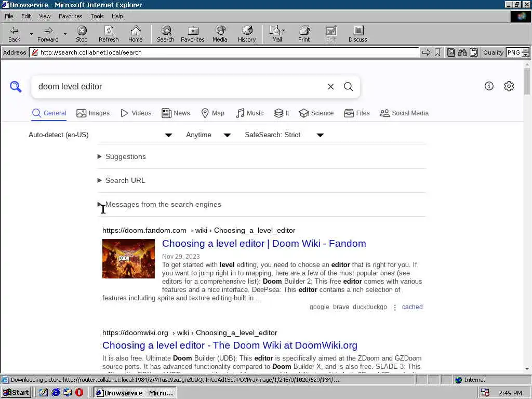The image size is (532, 399).
Task: Click the page vertical scrollbar thumb
Action: [527, 82]
